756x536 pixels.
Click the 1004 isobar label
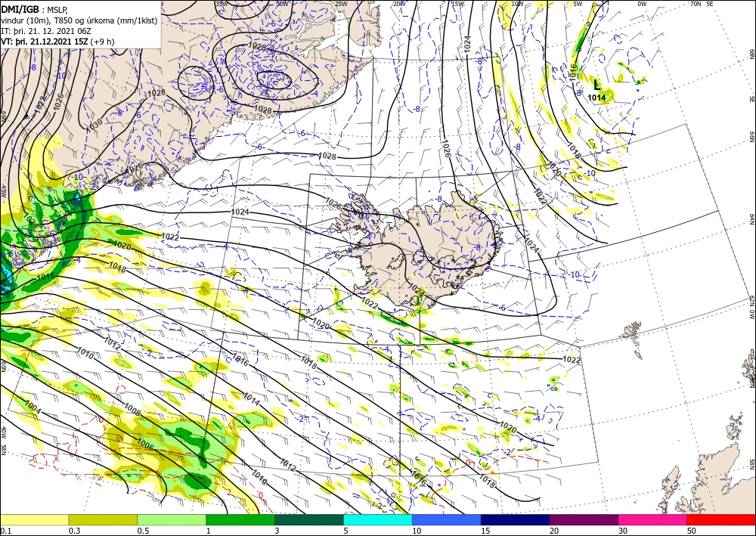point(33,407)
